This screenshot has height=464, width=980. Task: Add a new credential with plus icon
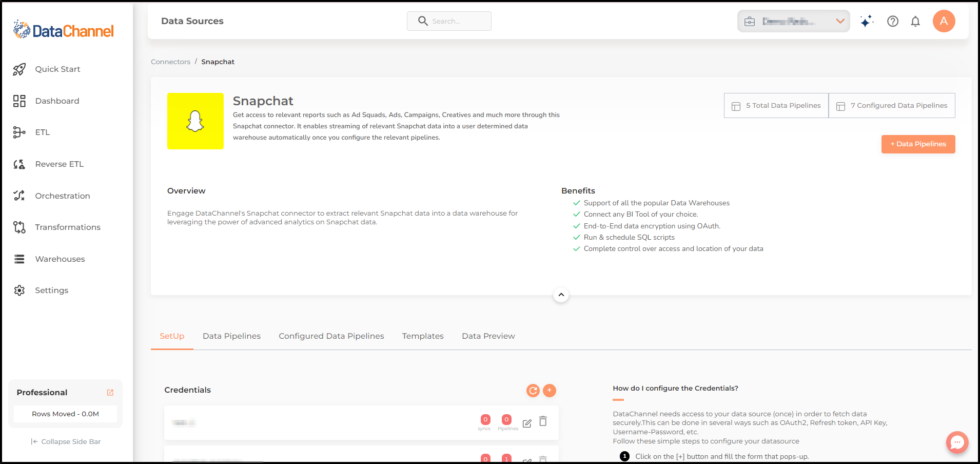coord(550,391)
